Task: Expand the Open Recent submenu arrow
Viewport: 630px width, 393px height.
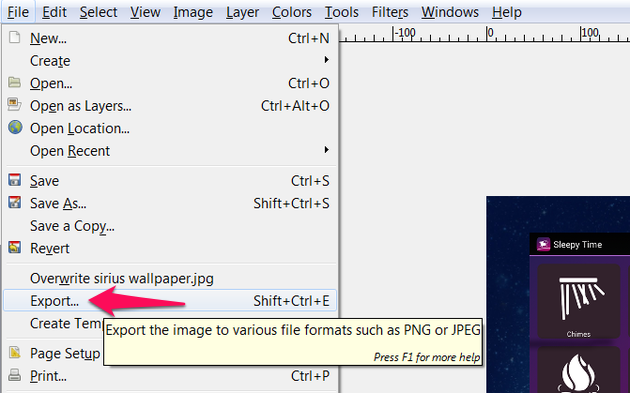Action: [326, 150]
